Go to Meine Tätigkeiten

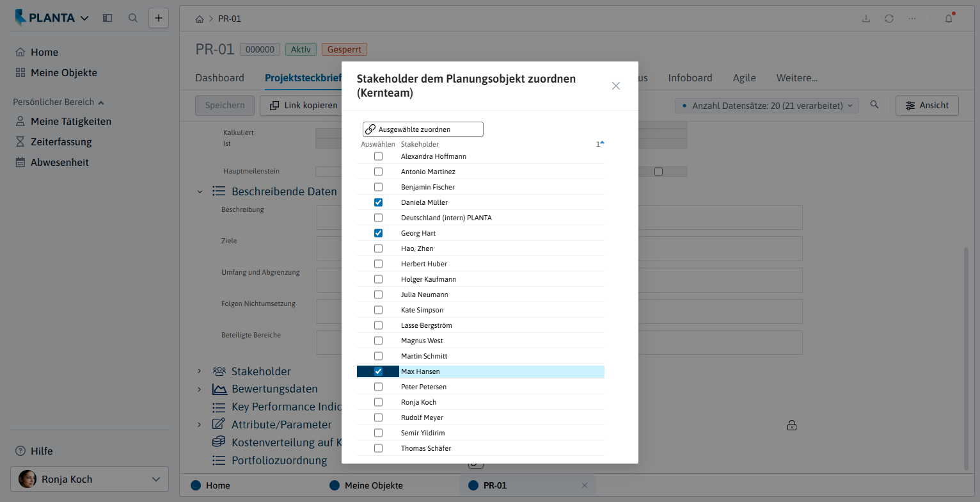[63, 121]
